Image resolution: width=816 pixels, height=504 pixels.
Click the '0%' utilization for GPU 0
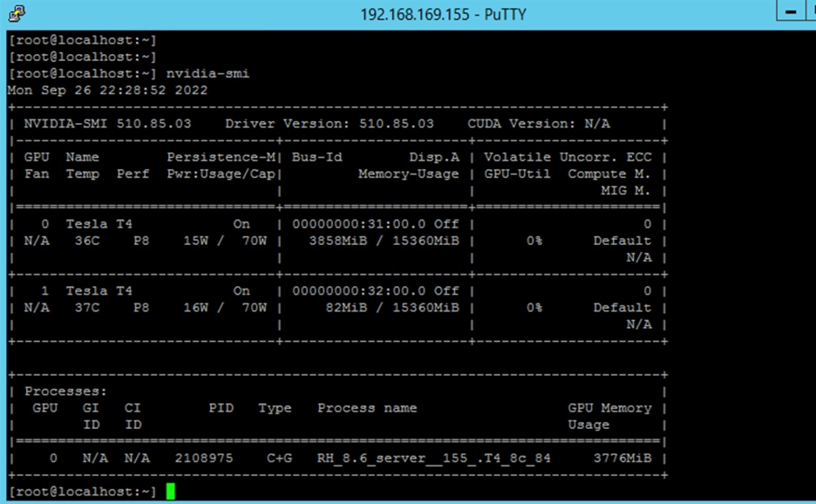pos(534,241)
